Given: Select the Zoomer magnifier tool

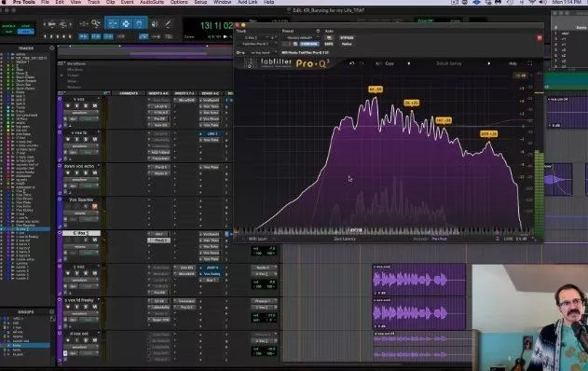Looking at the screenshot, I should click(96, 24).
